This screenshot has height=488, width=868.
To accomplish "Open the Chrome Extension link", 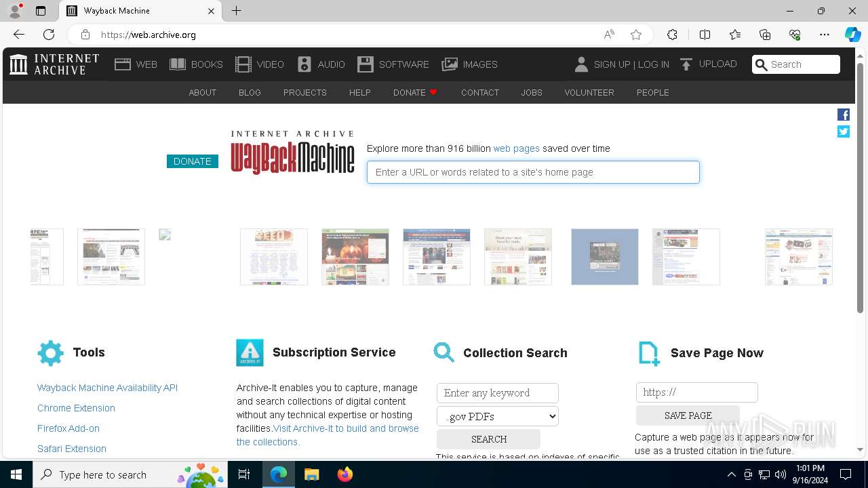I will coord(76,408).
